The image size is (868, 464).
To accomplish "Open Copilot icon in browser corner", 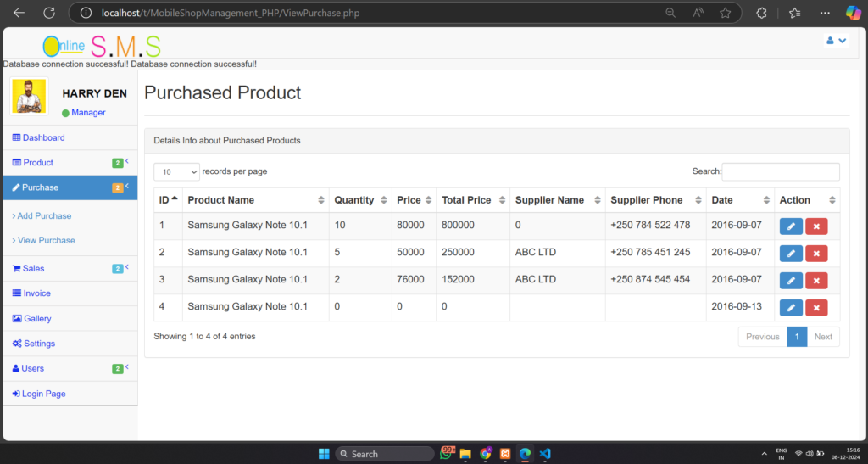I will 853,13.
